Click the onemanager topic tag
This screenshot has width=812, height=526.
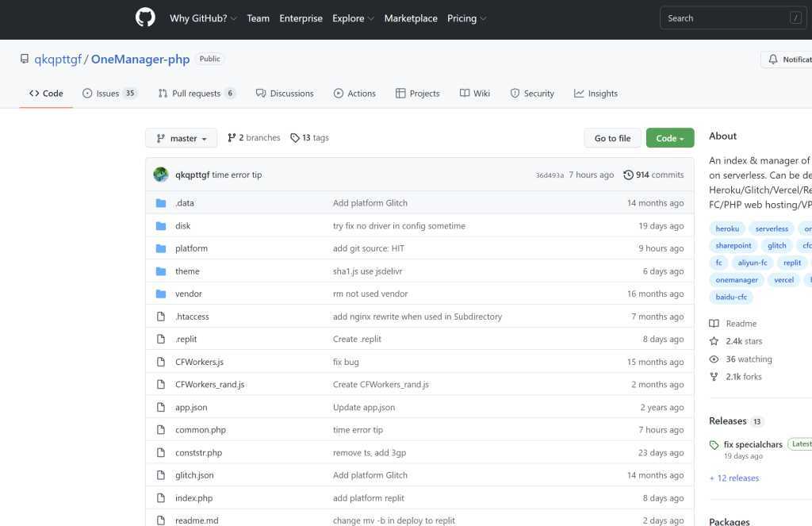pyautogui.click(x=737, y=280)
